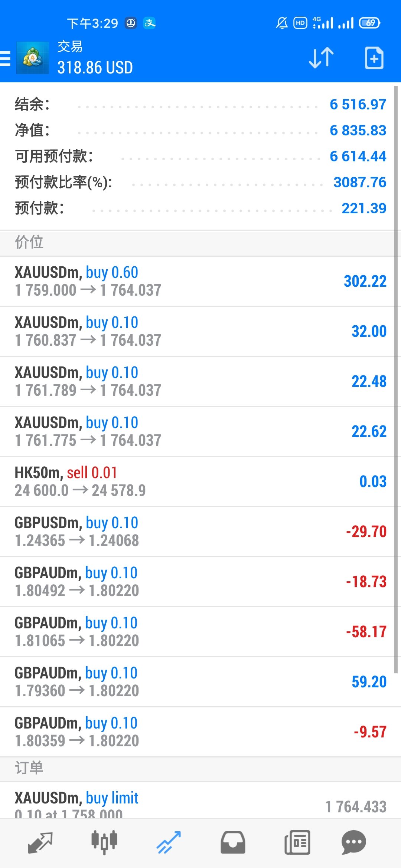The height and width of the screenshot is (868, 401).
Task: Tap the 318.86 USD header title
Action: tap(95, 68)
